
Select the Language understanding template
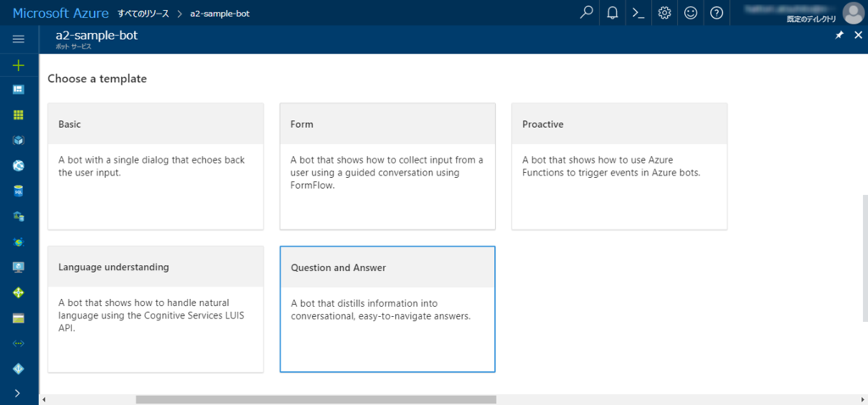point(155,309)
